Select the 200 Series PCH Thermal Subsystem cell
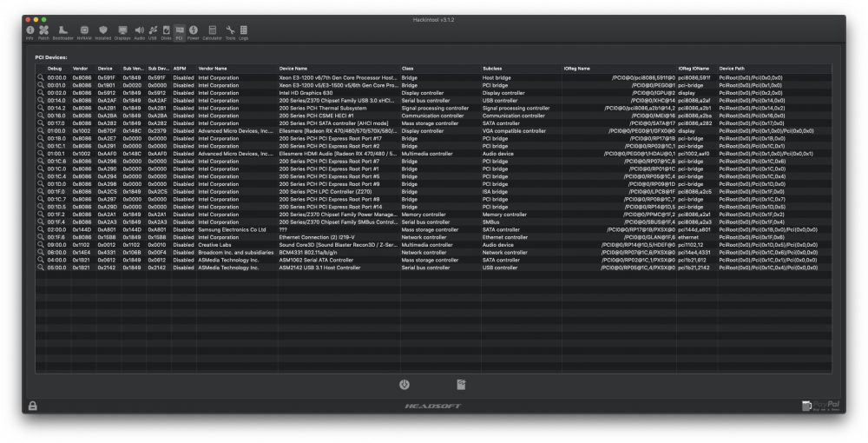Screen dimensions: 868x443 [322, 108]
